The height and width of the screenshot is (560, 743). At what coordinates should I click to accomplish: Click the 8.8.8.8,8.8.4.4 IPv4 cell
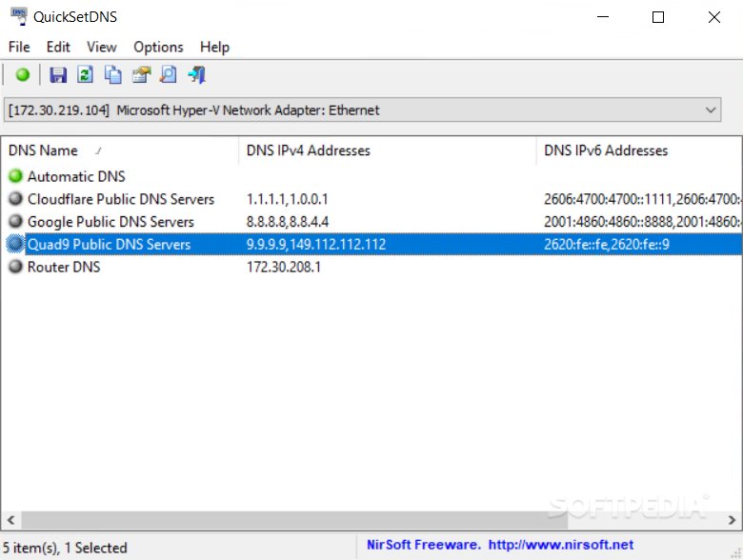tap(287, 222)
